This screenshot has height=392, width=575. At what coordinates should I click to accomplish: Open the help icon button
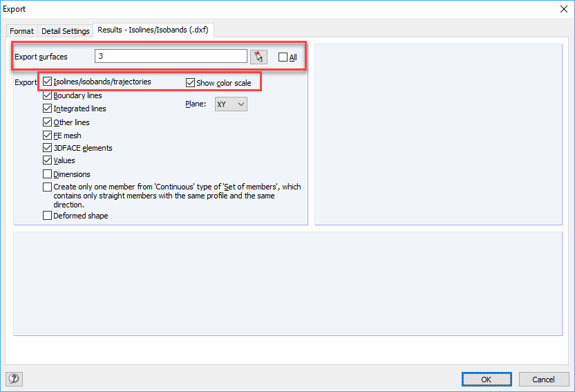click(14, 379)
